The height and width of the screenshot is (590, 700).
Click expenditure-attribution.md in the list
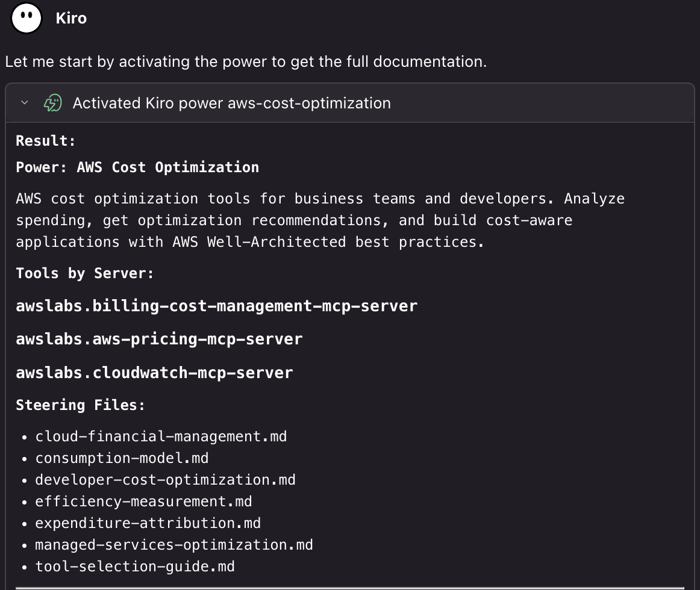pos(148,523)
